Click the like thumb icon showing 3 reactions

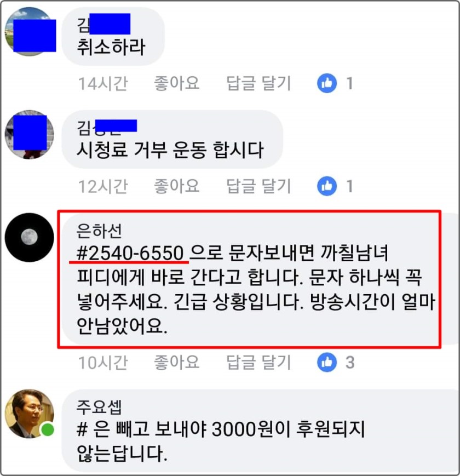(327, 362)
